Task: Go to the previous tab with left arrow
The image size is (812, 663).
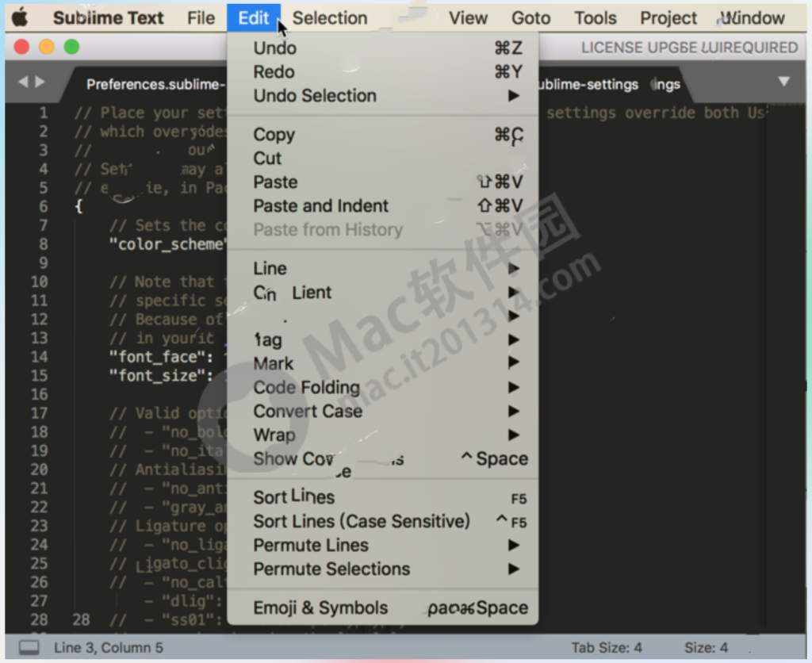Action: point(23,82)
